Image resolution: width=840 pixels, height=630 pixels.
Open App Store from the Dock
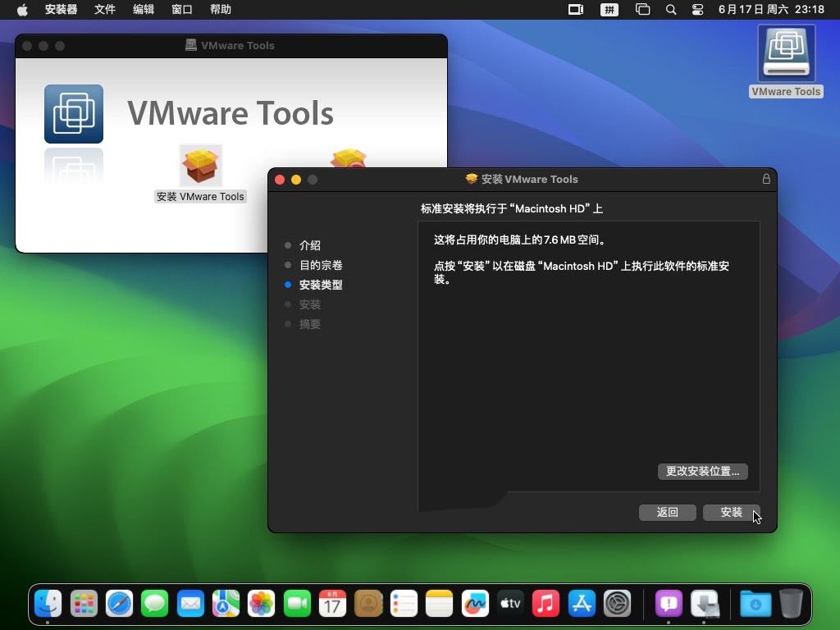click(582, 604)
